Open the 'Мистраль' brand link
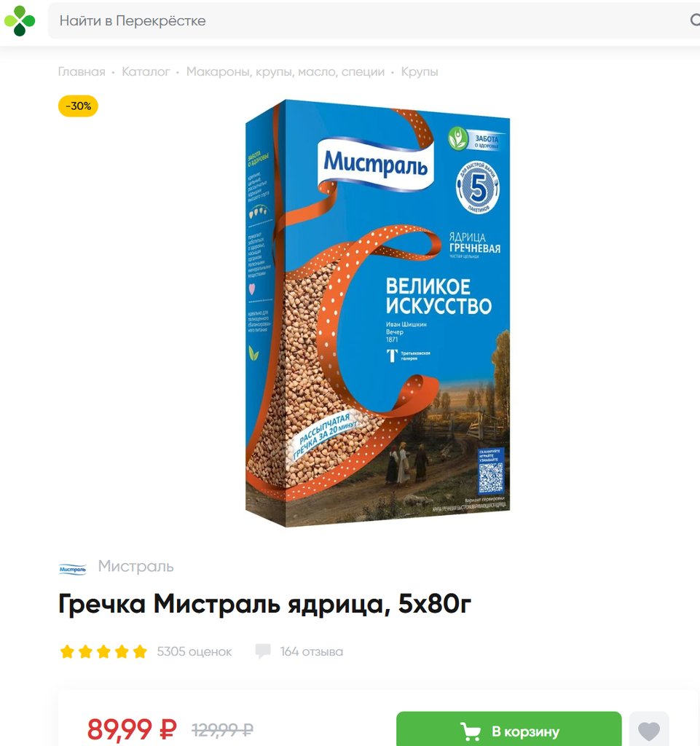Image resolution: width=700 pixels, height=746 pixels. (x=135, y=566)
